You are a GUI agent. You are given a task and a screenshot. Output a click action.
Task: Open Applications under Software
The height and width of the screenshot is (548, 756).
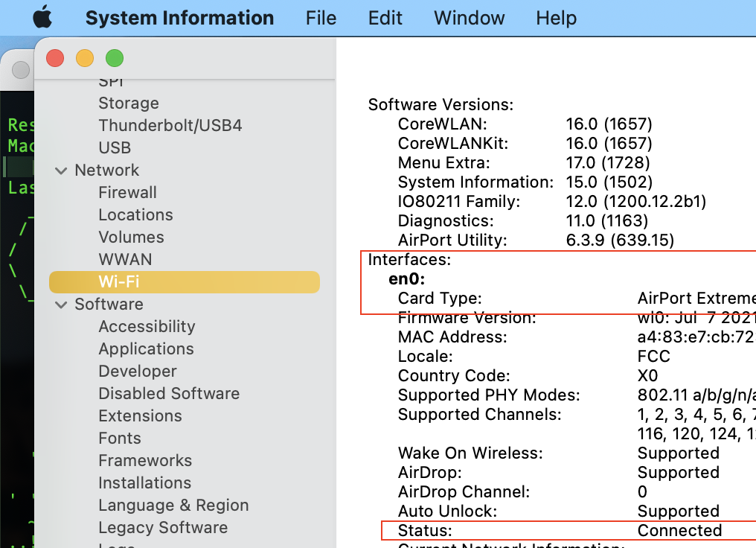coord(146,348)
